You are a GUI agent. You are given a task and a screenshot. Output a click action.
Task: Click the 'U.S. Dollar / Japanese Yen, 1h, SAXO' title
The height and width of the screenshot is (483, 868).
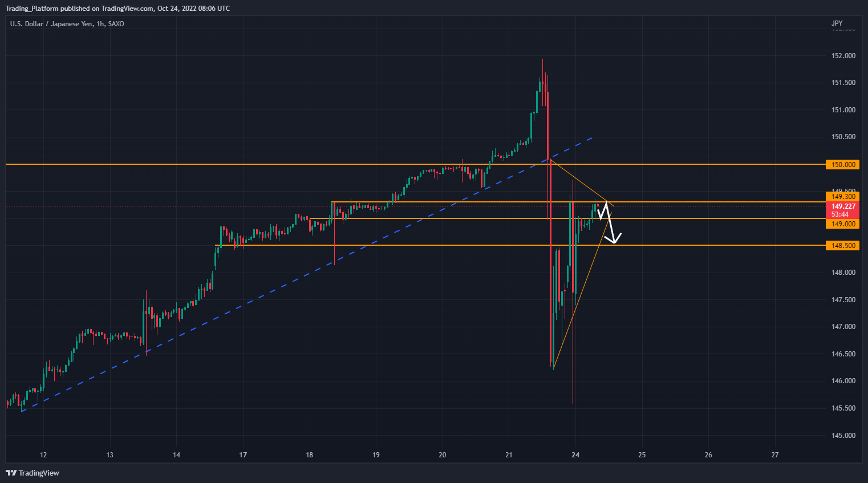(67, 24)
